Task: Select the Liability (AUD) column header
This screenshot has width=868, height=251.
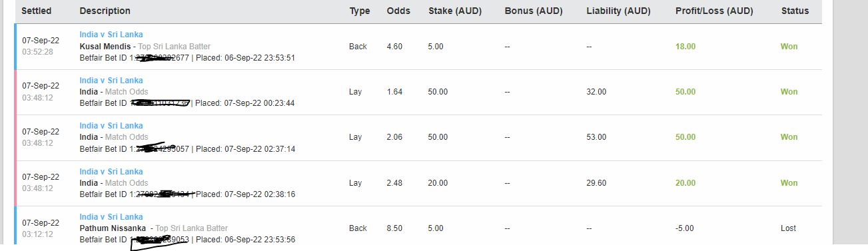Action: pos(618,11)
